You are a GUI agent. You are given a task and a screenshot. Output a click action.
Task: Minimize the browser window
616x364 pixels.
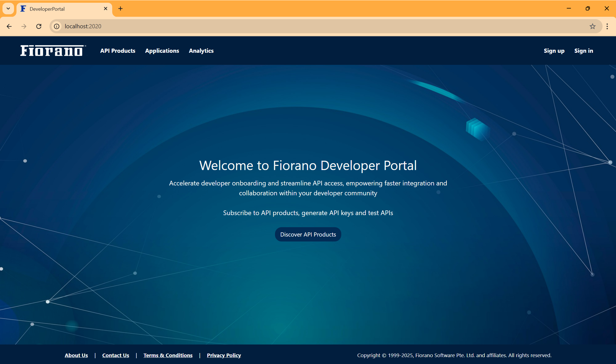pos(569,9)
